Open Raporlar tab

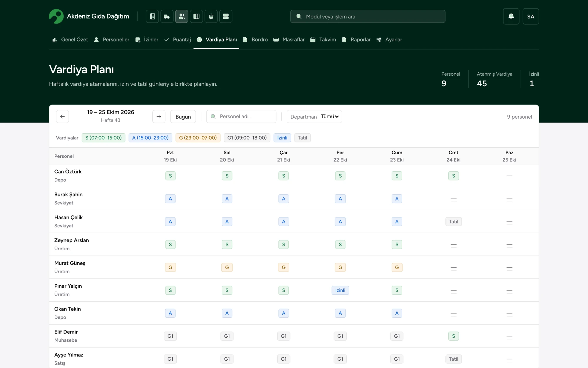pyautogui.click(x=356, y=39)
